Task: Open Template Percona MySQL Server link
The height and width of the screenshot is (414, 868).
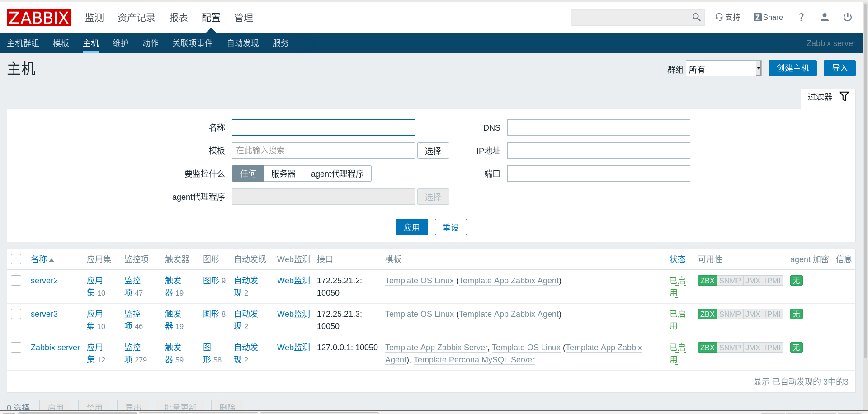Action: click(474, 360)
